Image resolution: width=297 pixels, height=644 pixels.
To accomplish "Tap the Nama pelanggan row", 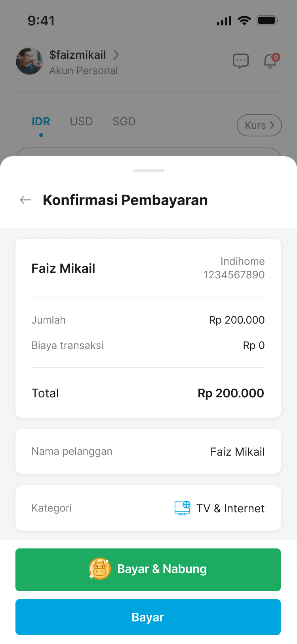I will click(148, 451).
